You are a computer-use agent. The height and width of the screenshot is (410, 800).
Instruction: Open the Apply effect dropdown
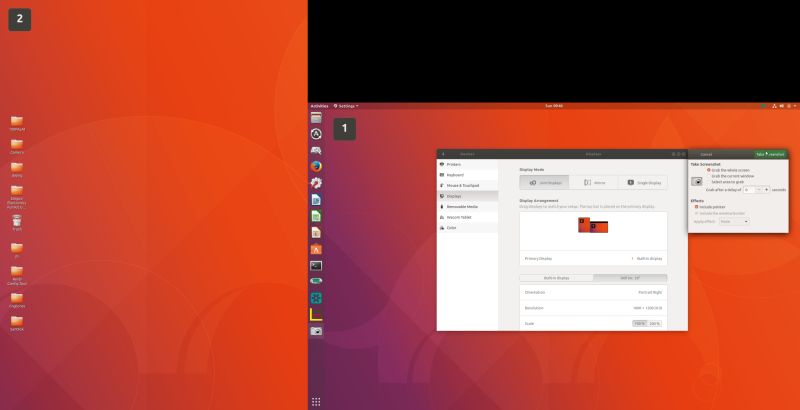click(x=734, y=222)
